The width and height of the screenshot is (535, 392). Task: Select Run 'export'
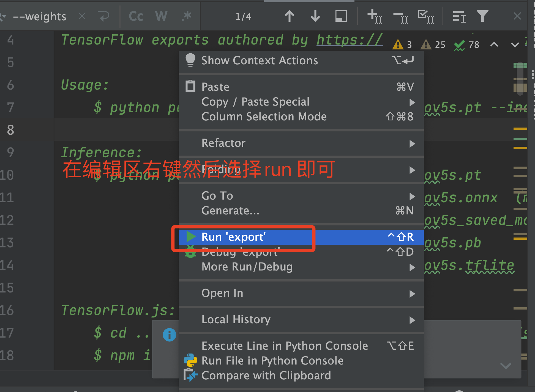point(301,237)
